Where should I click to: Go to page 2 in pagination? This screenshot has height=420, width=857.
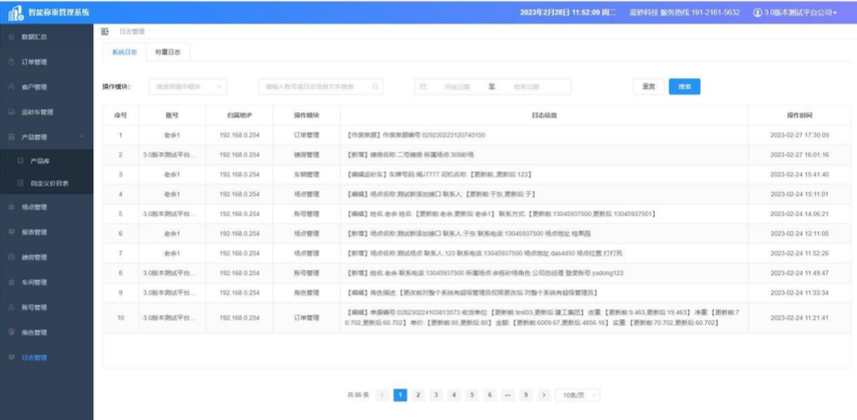click(418, 395)
